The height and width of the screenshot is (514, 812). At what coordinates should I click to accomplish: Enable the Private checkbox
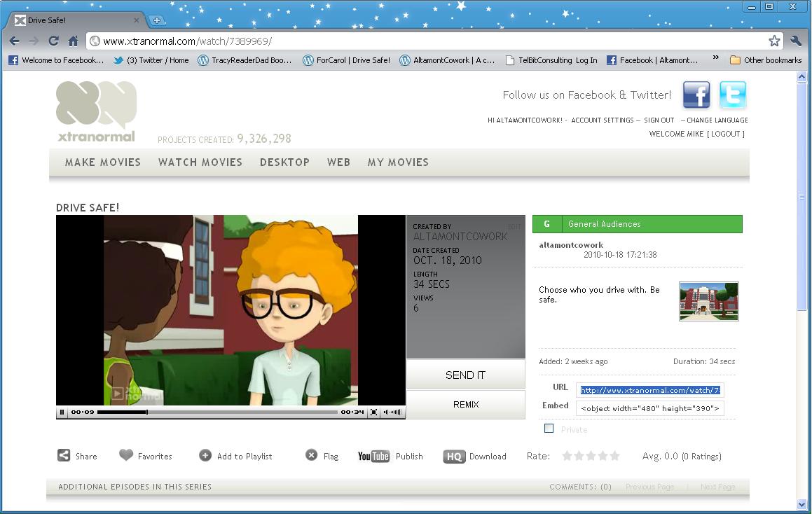pos(549,429)
